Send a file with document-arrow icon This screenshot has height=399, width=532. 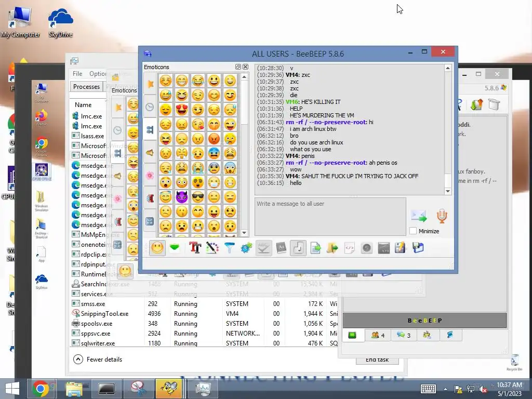[315, 248]
